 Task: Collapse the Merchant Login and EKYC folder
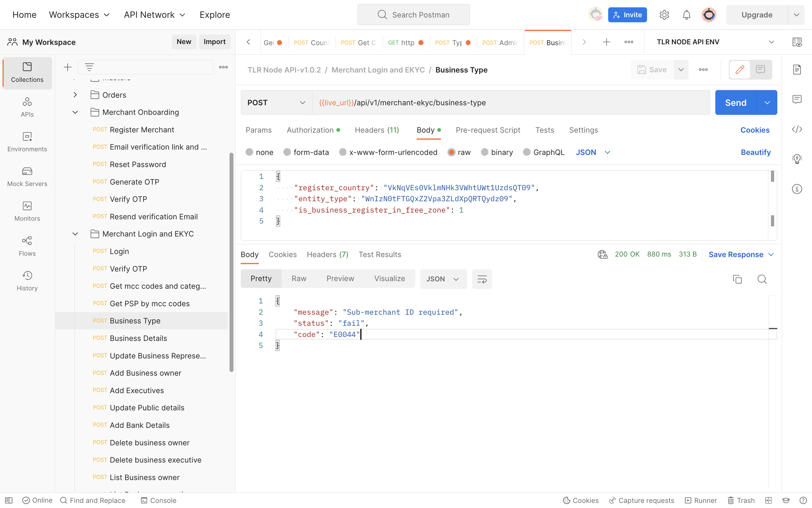[75, 234]
